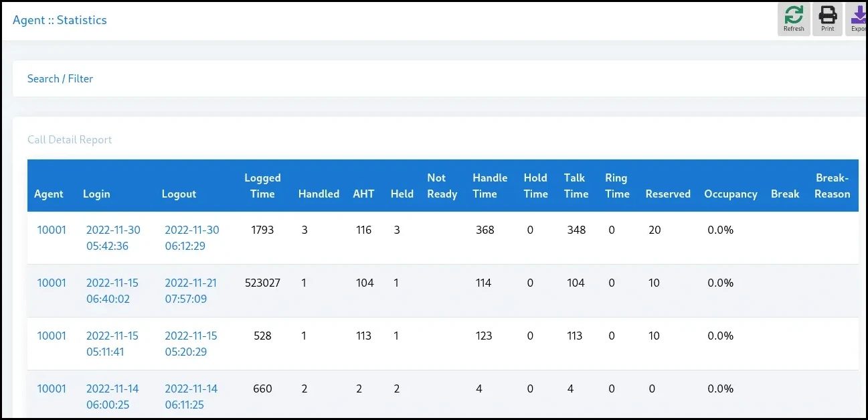Sort by the Occupancy column header

click(730, 194)
